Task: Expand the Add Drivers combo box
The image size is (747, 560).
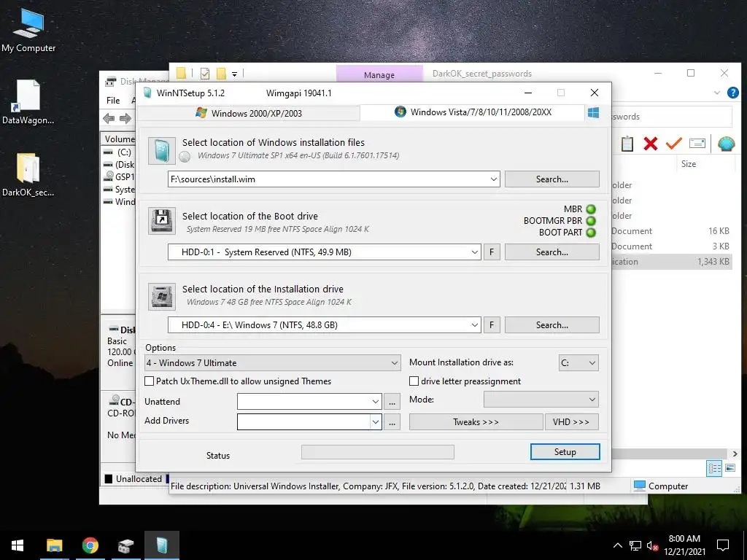Action: click(x=376, y=422)
